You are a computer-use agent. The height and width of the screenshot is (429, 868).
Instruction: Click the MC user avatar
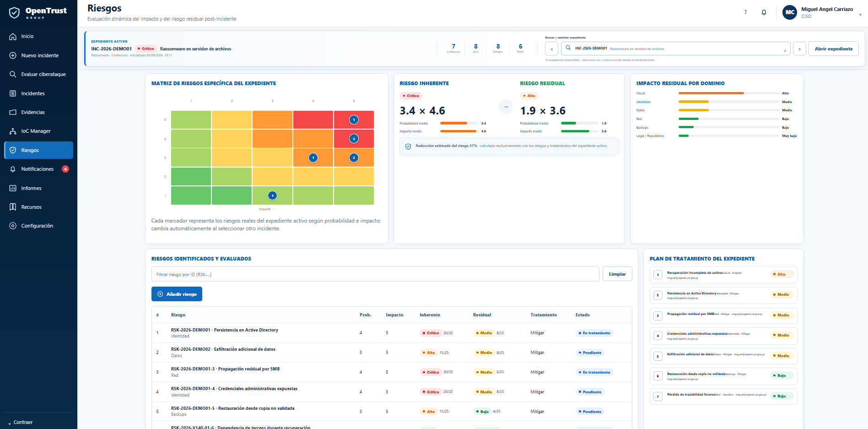(x=790, y=12)
